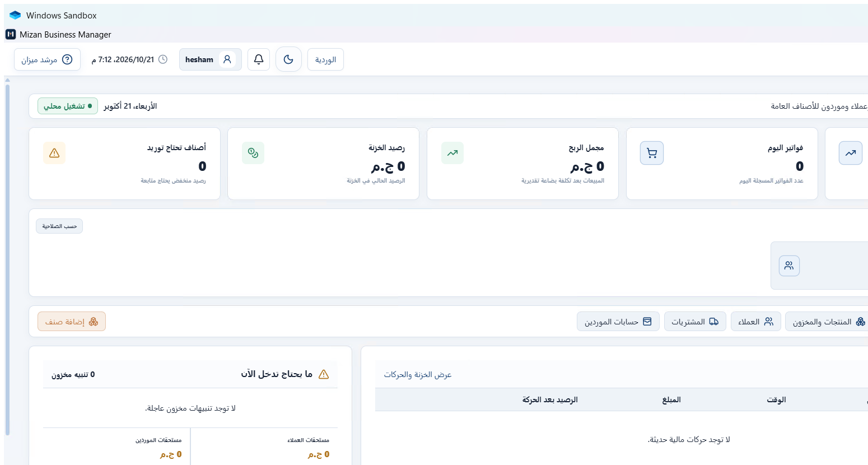Click the clock icon beside the date

pyautogui.click(x=163, y=59)
